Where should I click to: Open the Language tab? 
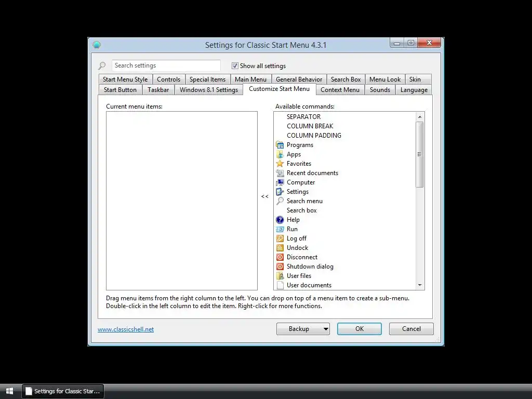click(x=414, y=90)
